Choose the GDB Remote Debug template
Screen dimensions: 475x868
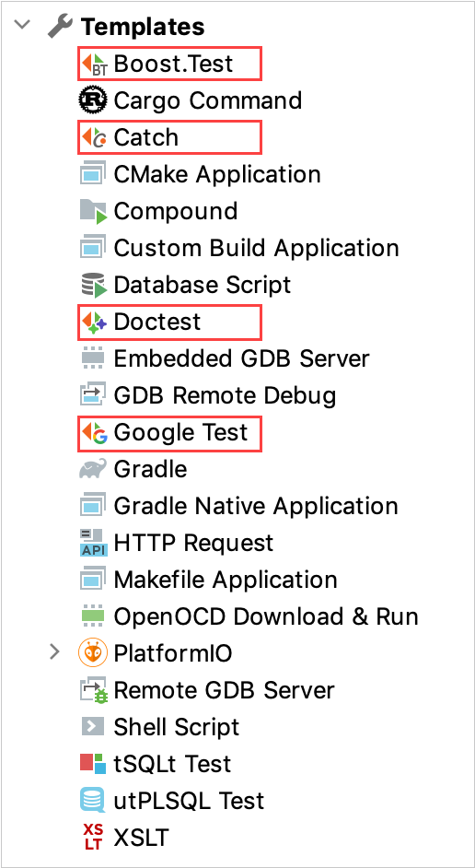tap(208, 395)
